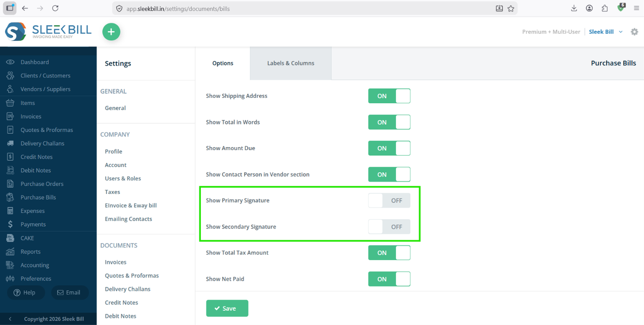Image resolution: width=644 pixels, height=325 pixels.
Task: Click the Quotes & Proformas sidebar icon
Action: 10,130
